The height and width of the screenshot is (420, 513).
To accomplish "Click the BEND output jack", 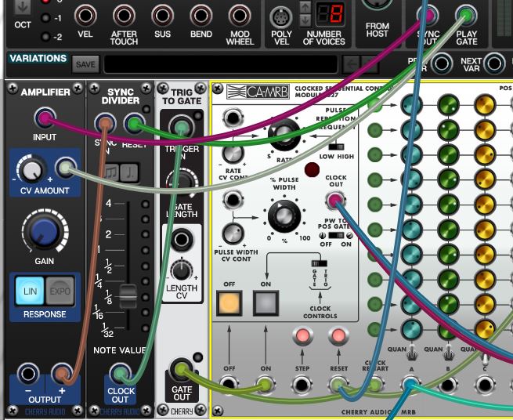I will [x=201, y=16].
